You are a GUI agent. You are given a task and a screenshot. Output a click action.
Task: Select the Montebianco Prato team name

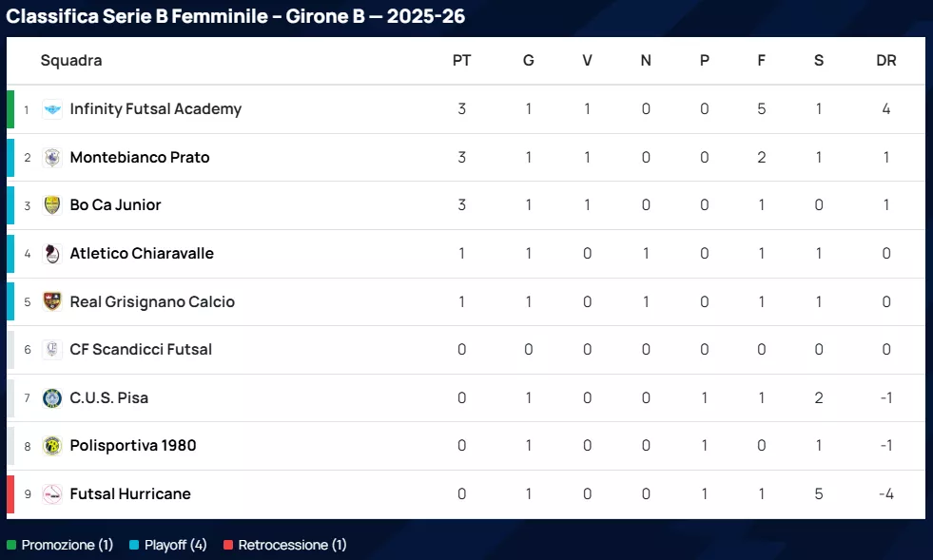coord(140,158)
